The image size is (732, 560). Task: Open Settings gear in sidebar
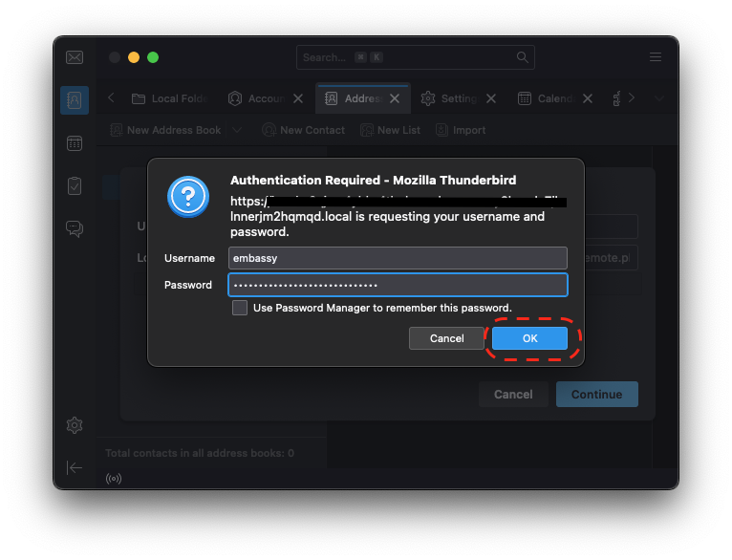(x=75, y=425)
